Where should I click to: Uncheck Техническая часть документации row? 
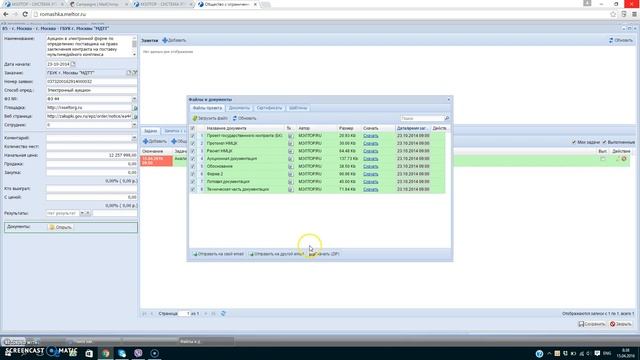[193, 189]
